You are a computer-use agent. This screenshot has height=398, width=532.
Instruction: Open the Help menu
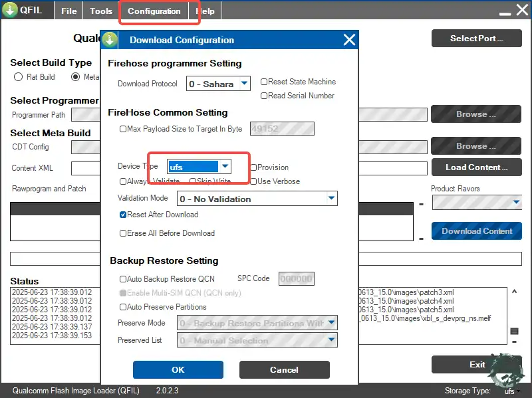[205, 11]
